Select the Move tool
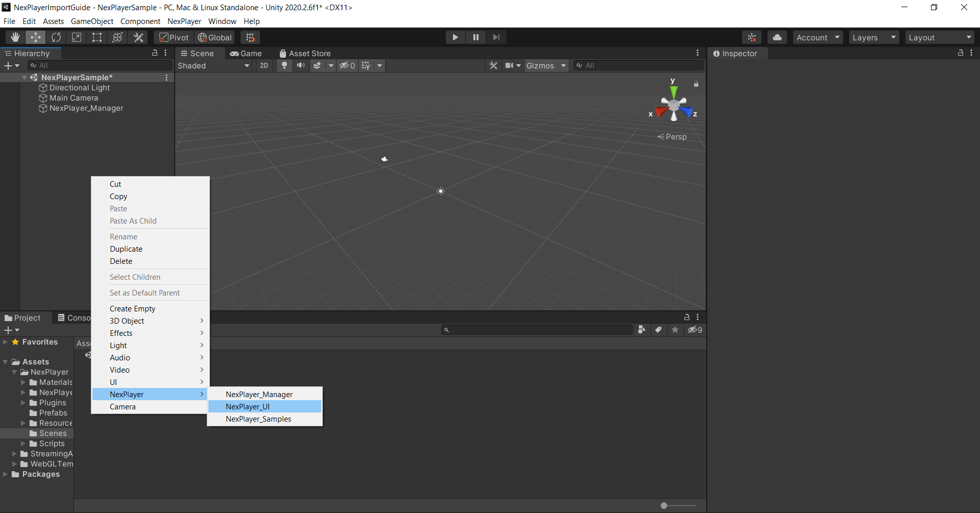This screenshot has width=980, height=513. click(36, 37)
